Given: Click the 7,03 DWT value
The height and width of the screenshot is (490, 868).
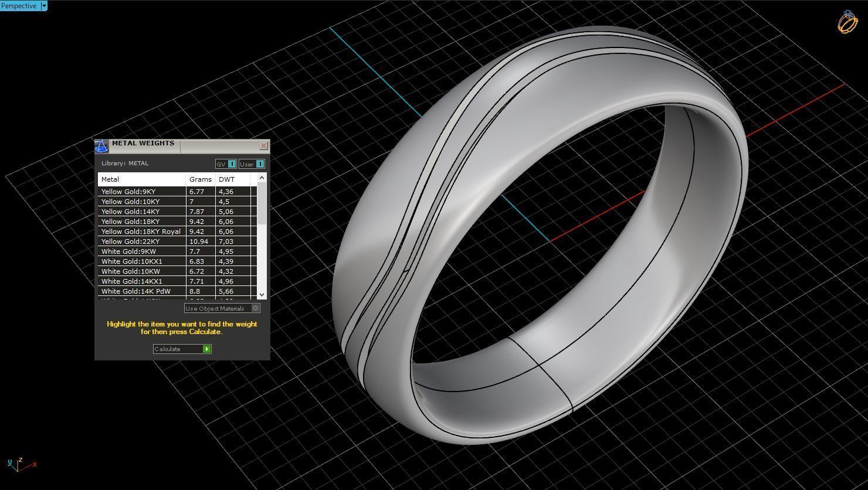Looking at the screenshot, I should coord(226,241).
